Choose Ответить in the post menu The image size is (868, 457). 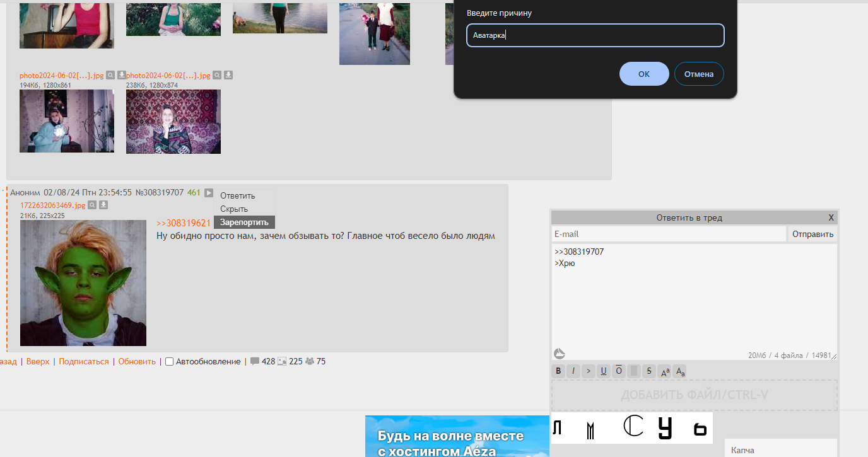pyautogui.click(x=238, y=195)
